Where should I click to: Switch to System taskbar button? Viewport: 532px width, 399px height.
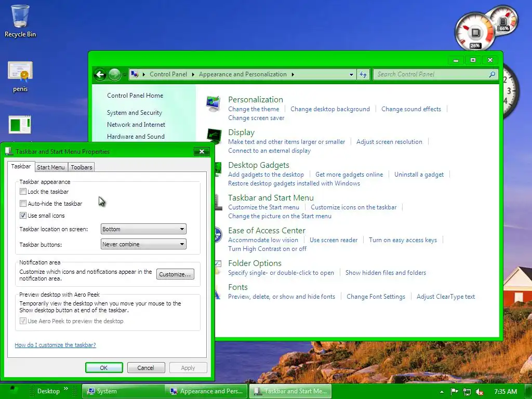[x=123, y=391]
